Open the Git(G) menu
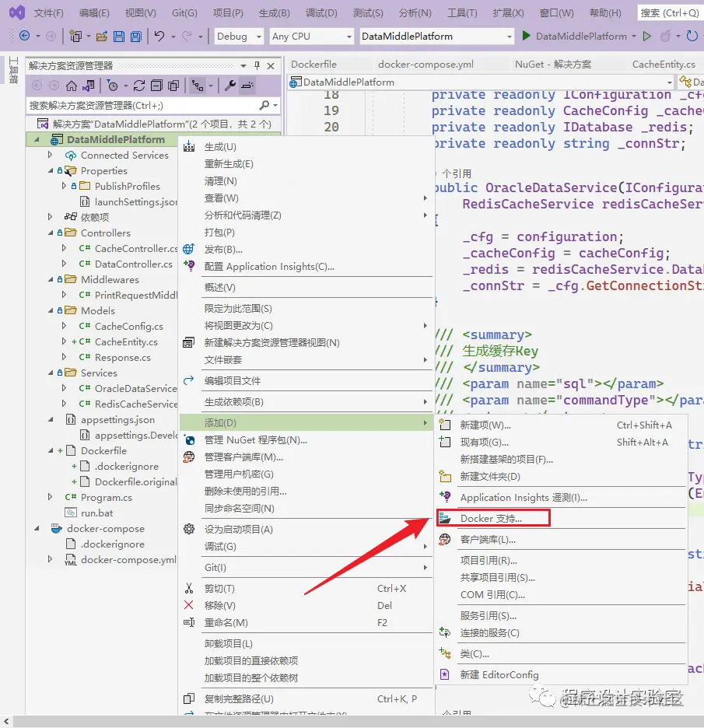704x728 pixels. pos(184,13)
